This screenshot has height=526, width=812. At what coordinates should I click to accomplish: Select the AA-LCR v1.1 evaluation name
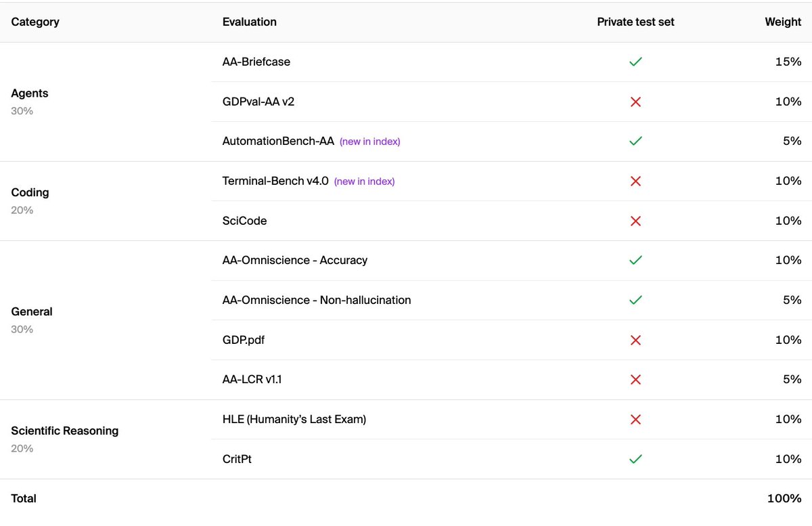252,379
